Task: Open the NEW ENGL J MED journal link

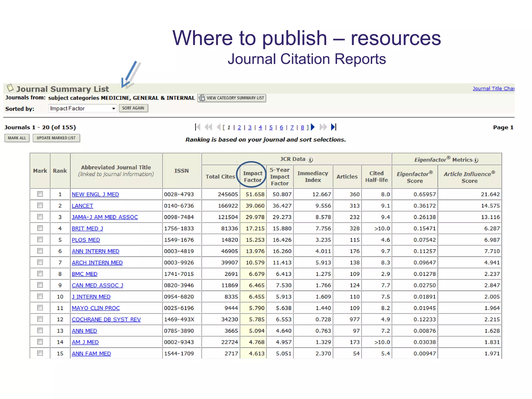Action: pos(95,194)
